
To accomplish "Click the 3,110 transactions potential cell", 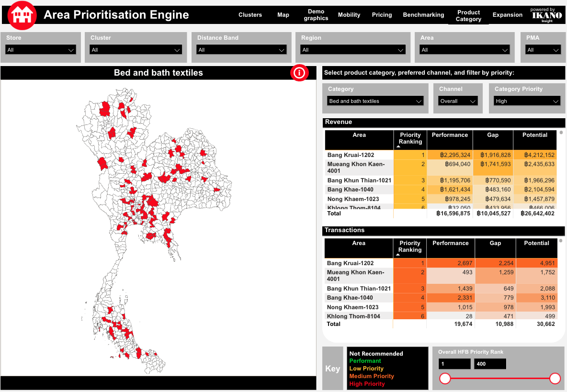I will coord(537,298).
